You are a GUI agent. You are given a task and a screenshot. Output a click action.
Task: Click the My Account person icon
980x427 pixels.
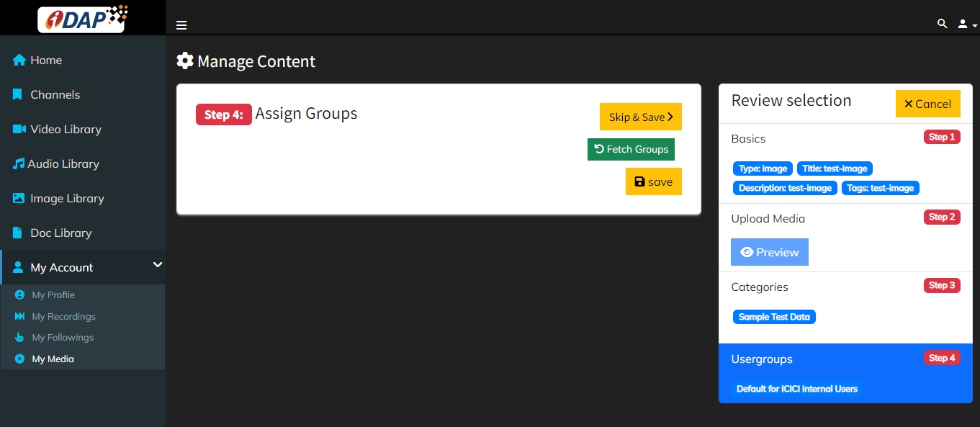[19, 267]
